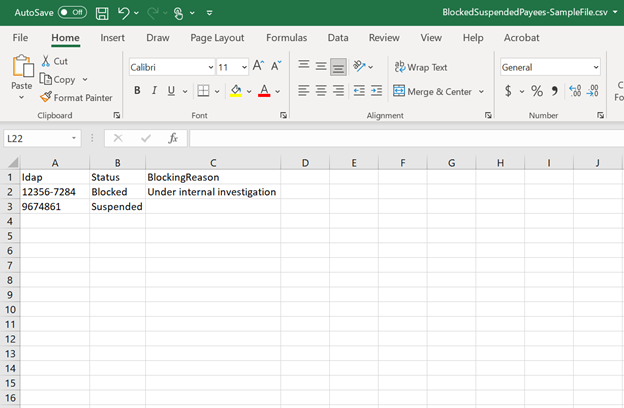The image size is (624, 408).
Task: Click the Save icon in title bar
Action: pos(102,13)
